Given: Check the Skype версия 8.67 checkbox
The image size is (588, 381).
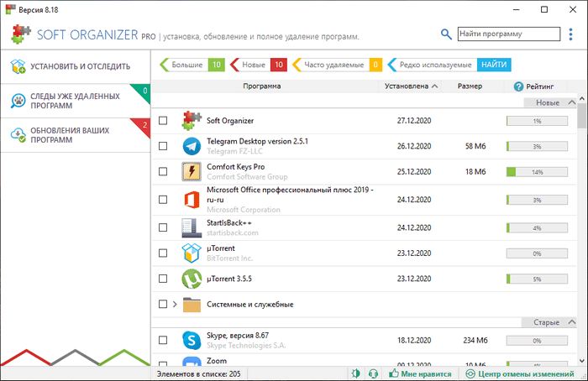Looking at the screenshot, I should (x=163, y=340).
